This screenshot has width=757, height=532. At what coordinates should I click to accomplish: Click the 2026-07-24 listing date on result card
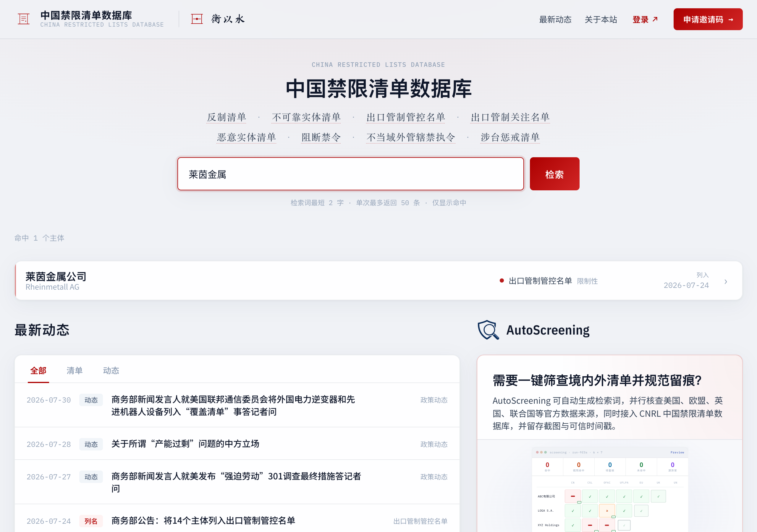(686, 286)
